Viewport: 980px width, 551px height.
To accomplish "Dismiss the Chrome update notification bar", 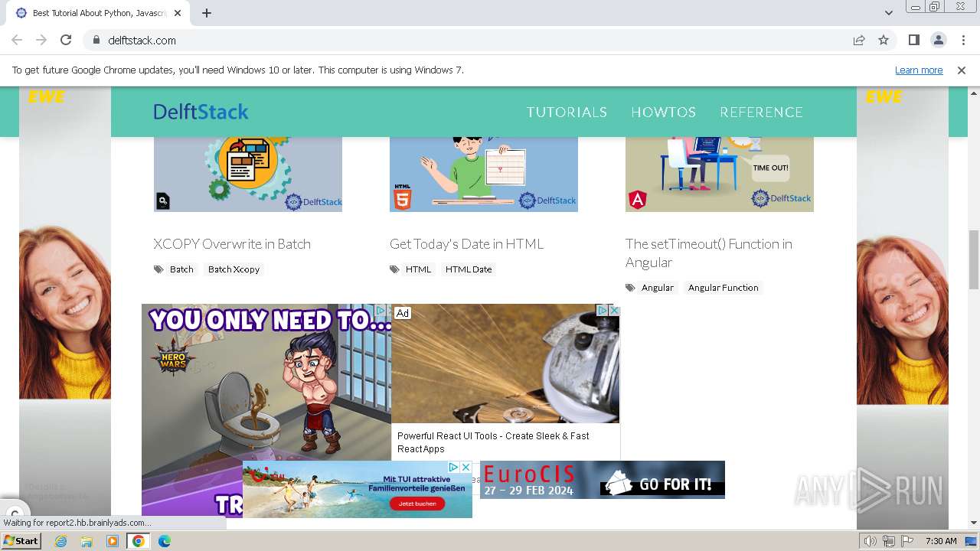I will [x=962, y=70].
